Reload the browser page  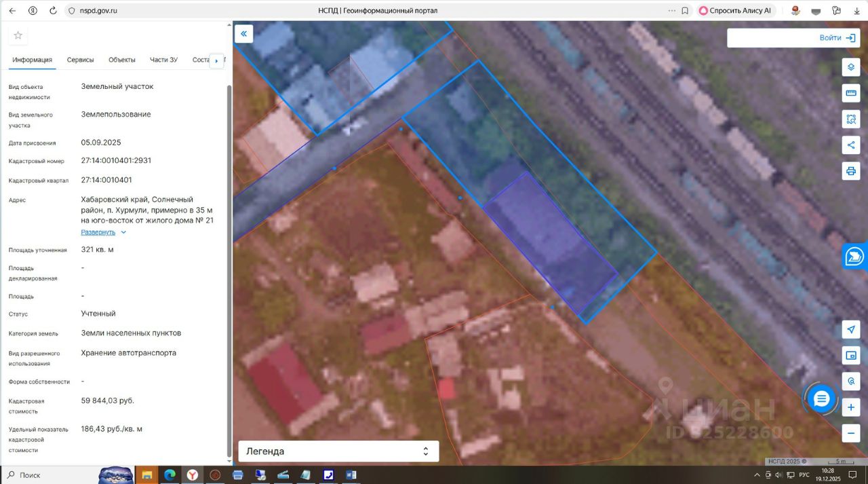click(53, 11)
